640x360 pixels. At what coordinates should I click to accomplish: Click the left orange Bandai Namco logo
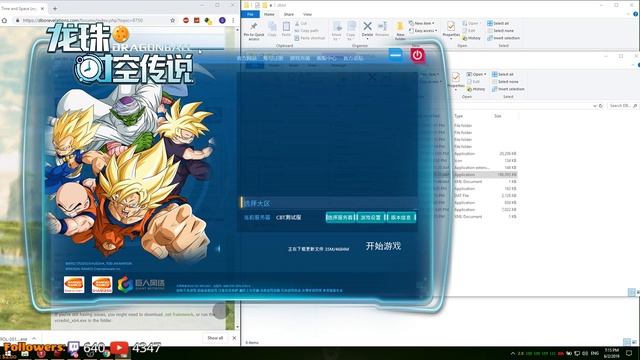coord(74,284)
